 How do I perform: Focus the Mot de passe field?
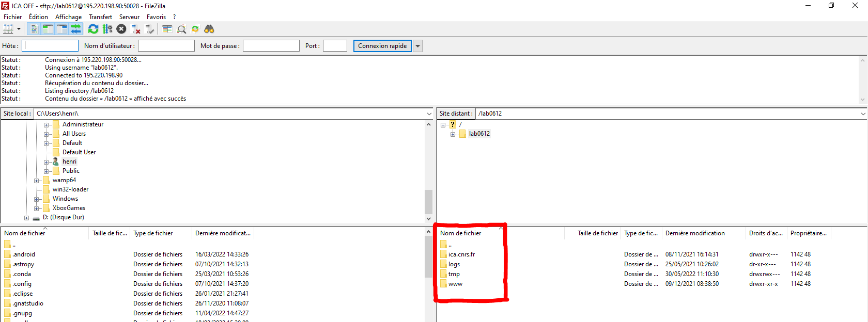(271, 46)
